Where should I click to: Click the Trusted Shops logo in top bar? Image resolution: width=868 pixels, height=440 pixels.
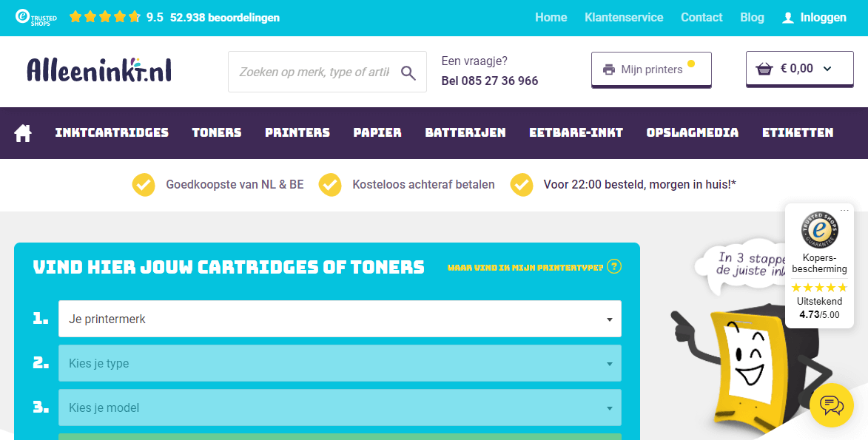pyautogui.click(x=36, y=17)
